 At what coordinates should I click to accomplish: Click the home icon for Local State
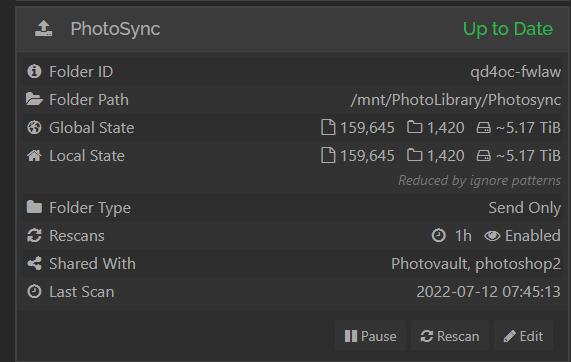34,156
